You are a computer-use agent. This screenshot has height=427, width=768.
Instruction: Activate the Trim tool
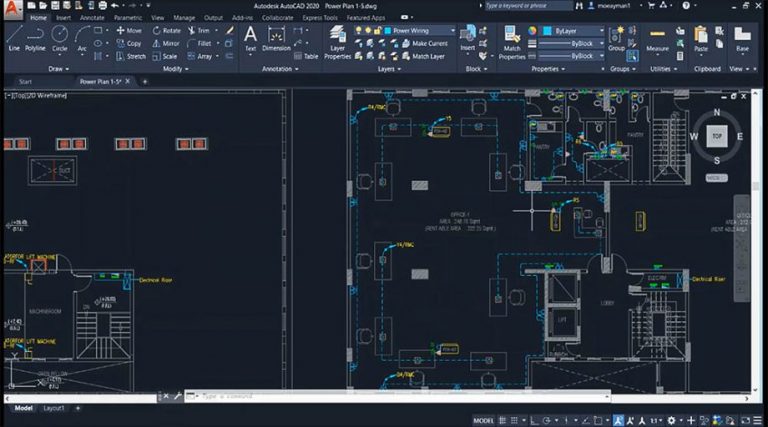(199, 30)
